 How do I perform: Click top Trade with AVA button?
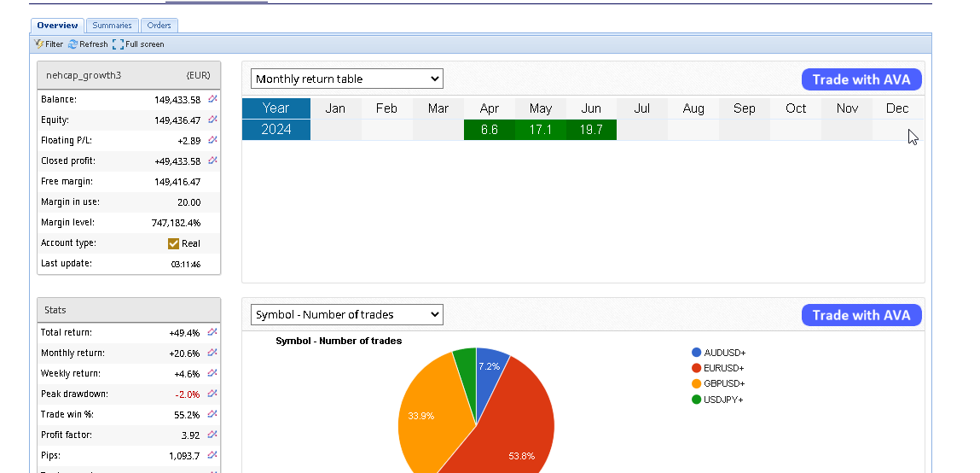861,79
